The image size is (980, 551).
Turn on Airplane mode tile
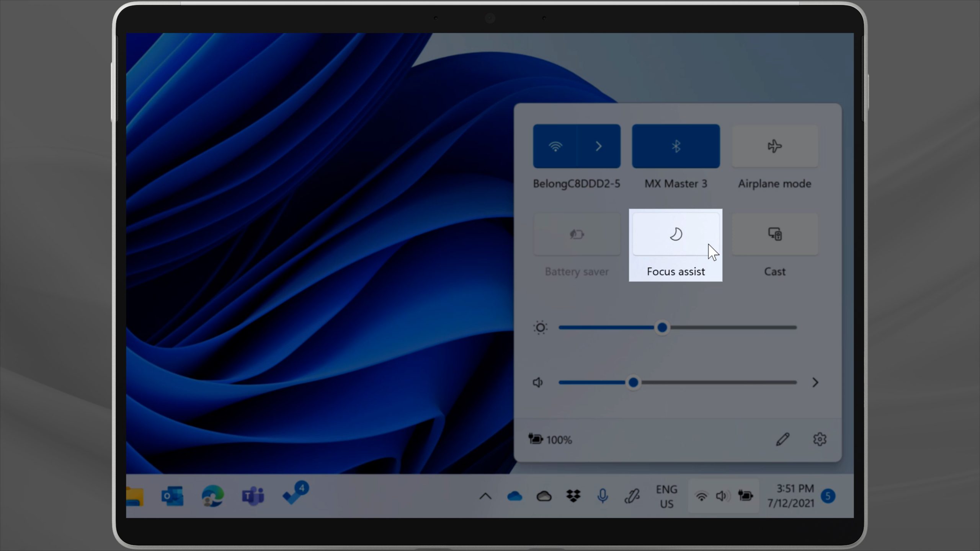coord(774,146)
